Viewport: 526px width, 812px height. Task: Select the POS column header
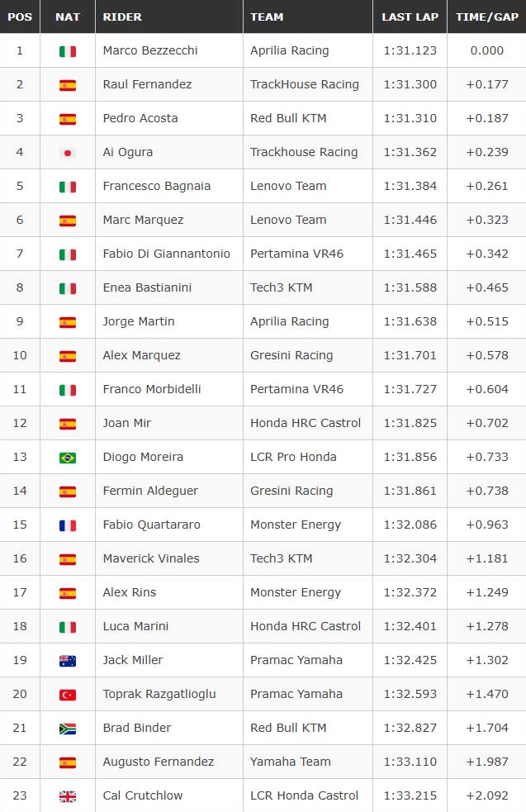(20, 17)
